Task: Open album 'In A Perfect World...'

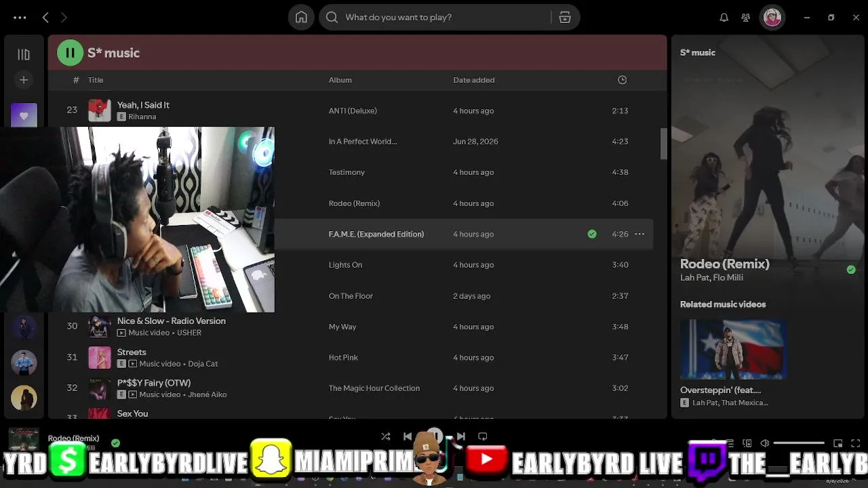Action: pos(363,142)
